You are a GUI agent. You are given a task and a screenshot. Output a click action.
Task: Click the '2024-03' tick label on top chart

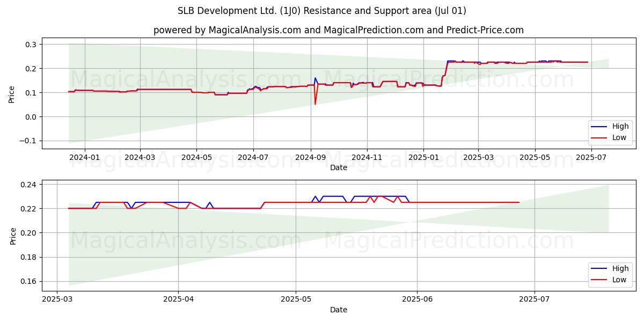(x=140, y=157)
